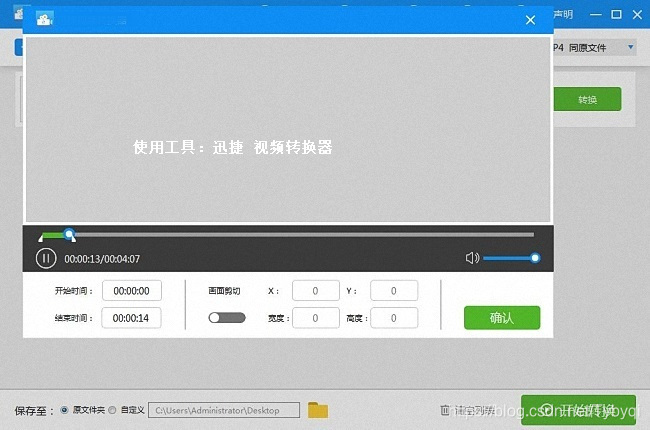Screen dimensions: 650x430
Task: Click the dialog camera logo icon
Action: click(44, 19)
